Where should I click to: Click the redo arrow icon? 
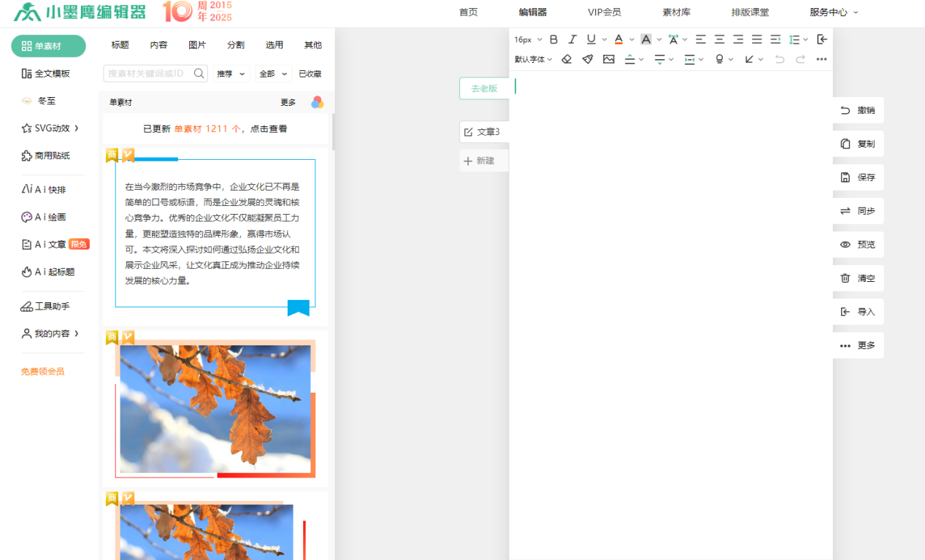click(x=800, y=59)
